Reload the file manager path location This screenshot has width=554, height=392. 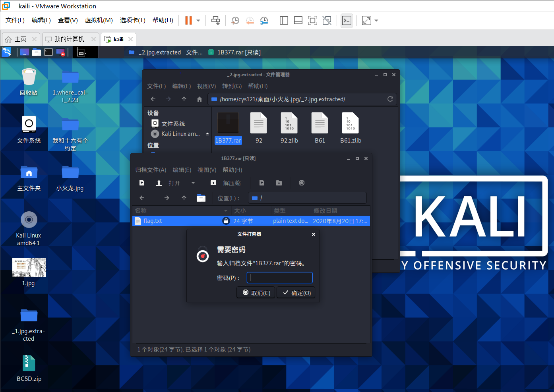(390, 99)
